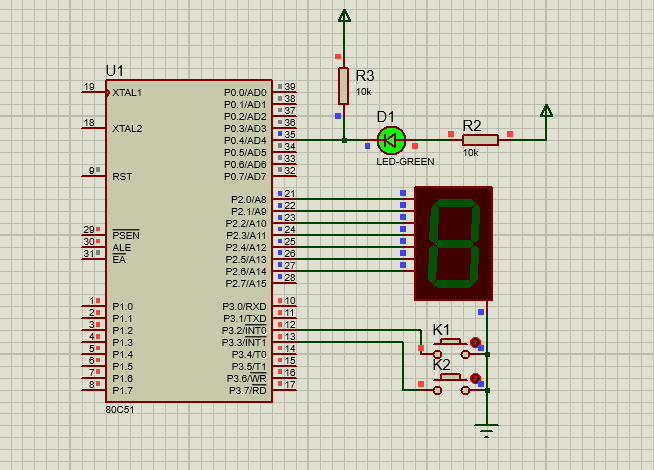Click the ground terminal symbol

pyautogui.click(x=486, y=430)
